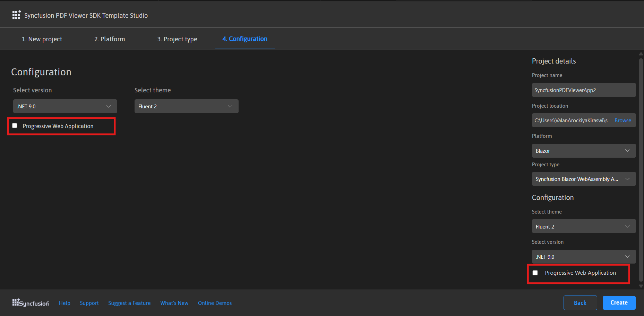Click the Create button

(x=619, y=303)
